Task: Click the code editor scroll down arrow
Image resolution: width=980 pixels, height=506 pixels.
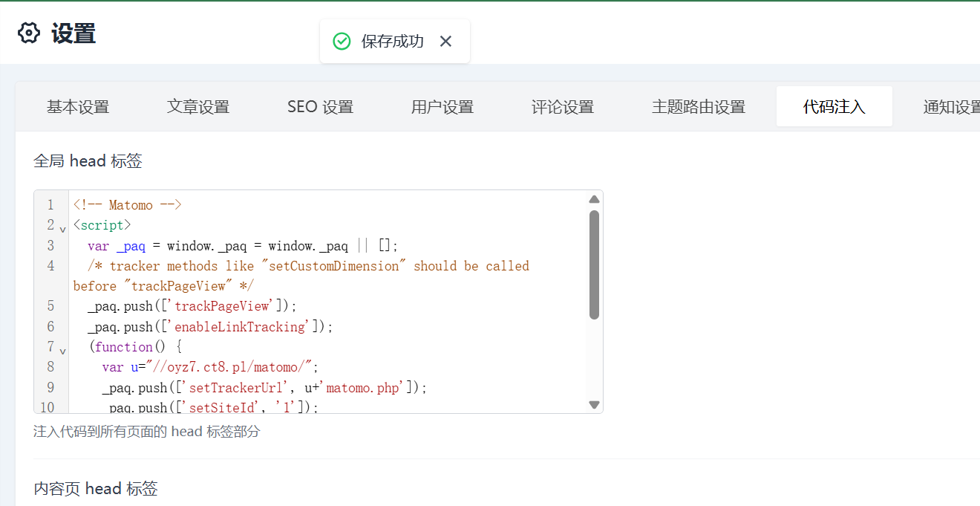Action: click(x=594, y=405)
